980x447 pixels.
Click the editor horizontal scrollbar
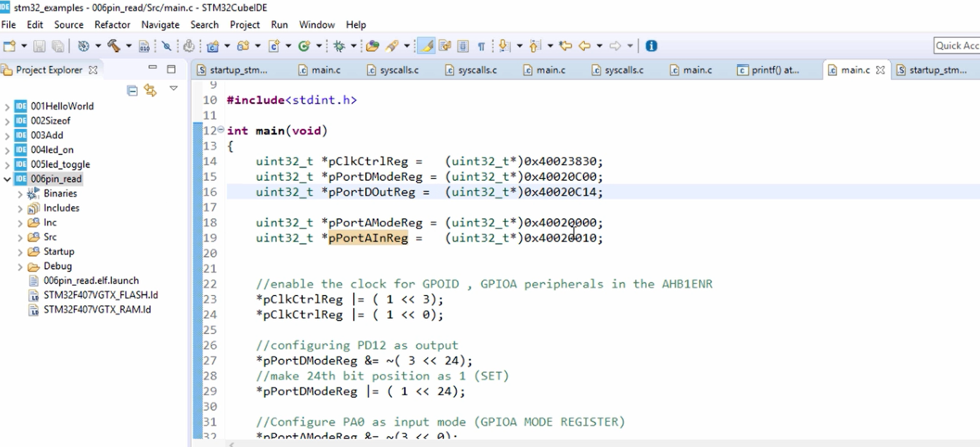click(x=603, y=443)
